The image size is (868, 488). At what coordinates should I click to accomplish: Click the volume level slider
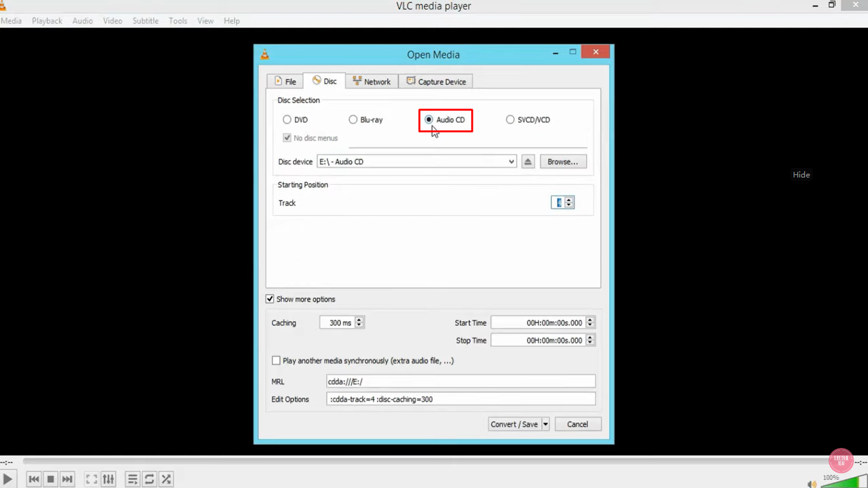click(x=844, y=481)
